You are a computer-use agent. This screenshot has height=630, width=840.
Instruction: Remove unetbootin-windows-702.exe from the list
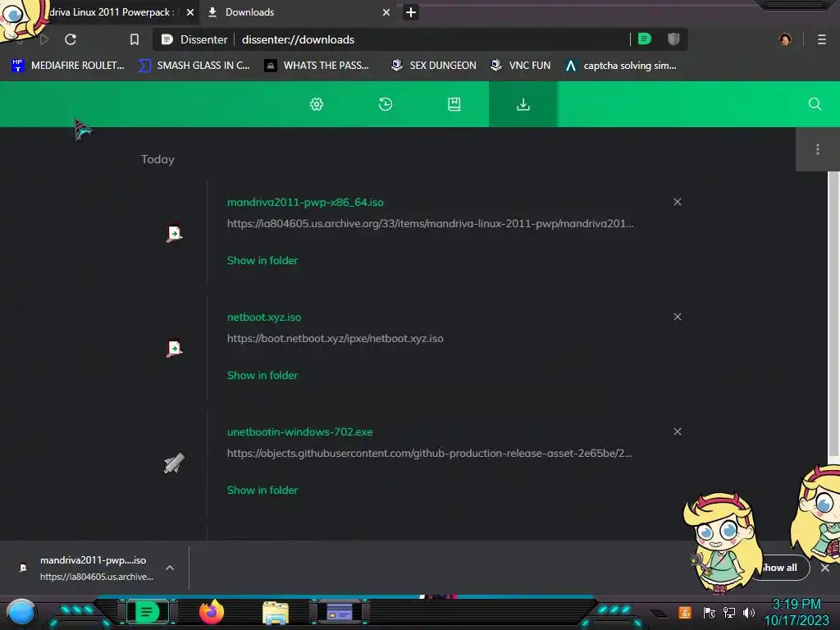677,431
